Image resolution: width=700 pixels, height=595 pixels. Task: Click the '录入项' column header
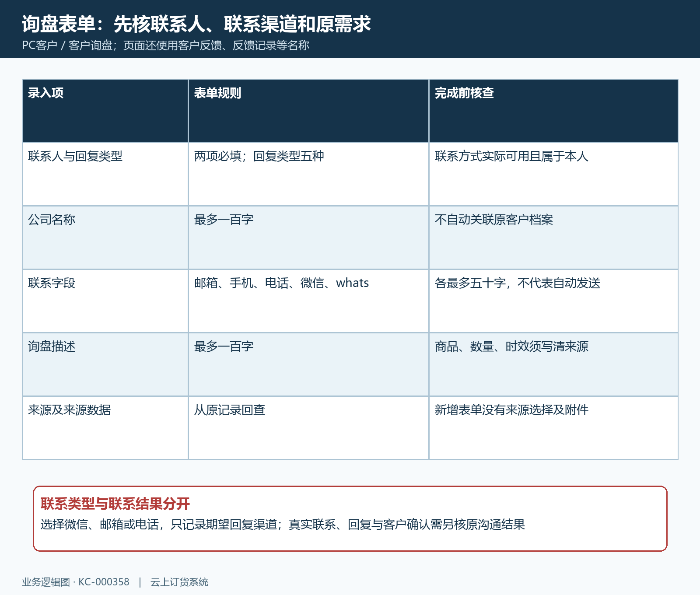click(105, 111)
